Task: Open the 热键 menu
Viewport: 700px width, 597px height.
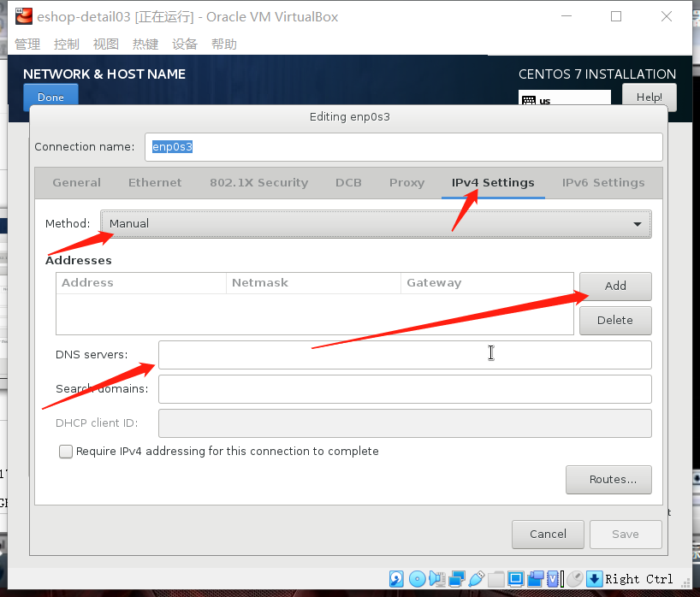Action: (145, 44)
